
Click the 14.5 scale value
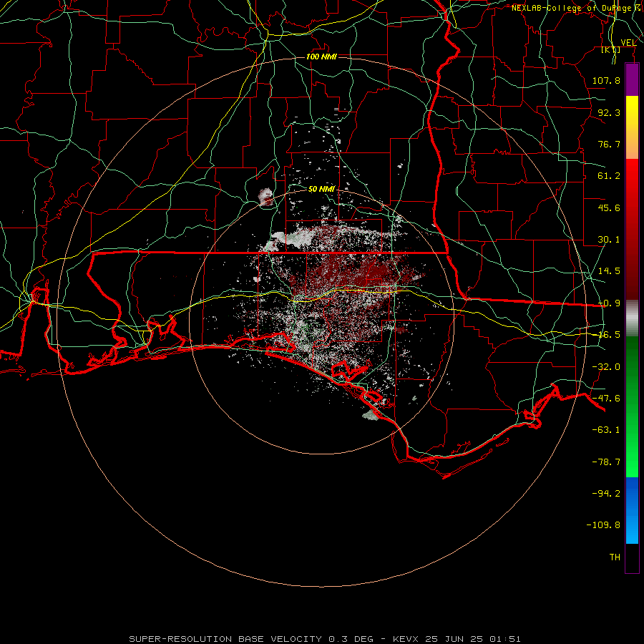[609, 271]
